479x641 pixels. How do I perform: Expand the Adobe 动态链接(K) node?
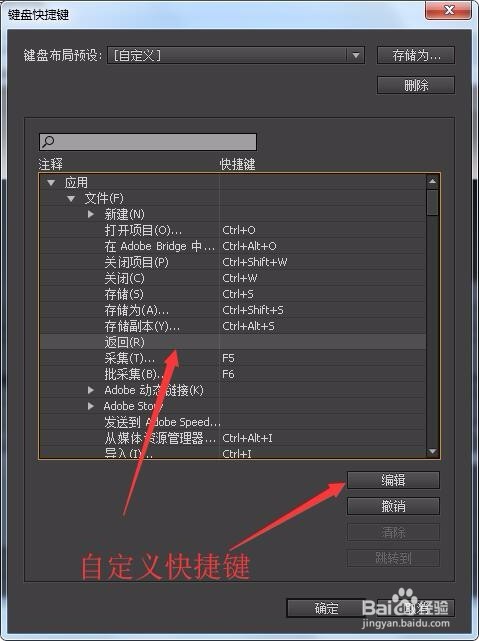pos(91,390)
